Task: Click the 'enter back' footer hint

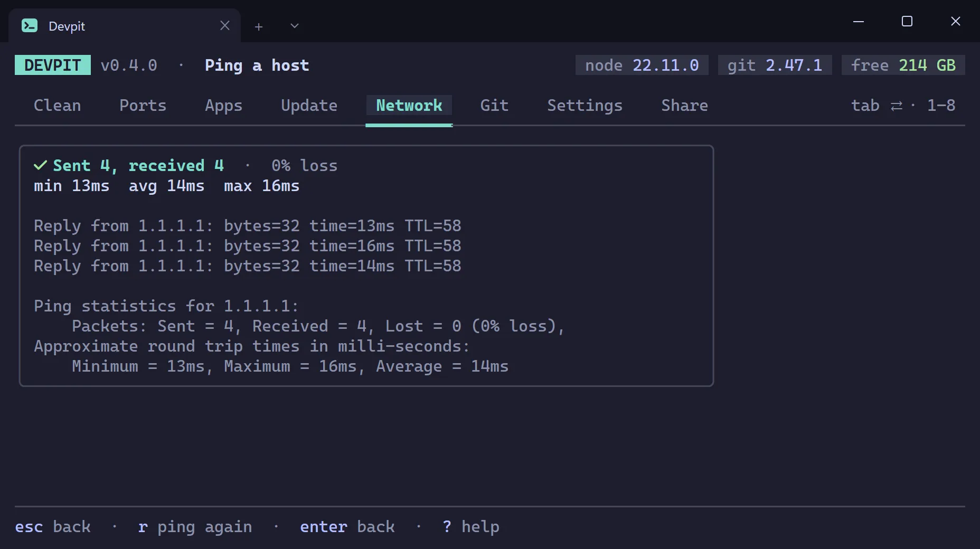Action: [x=347, y=527]
